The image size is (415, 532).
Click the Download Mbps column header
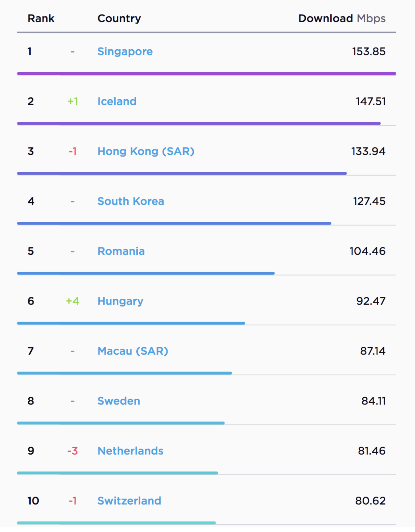coord(341,18)
